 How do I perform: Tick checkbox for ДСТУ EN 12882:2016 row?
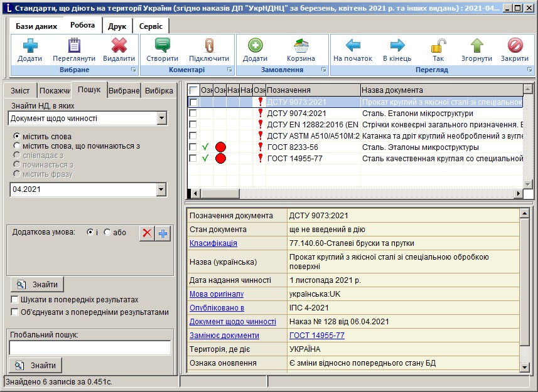[x=193, y=124]
